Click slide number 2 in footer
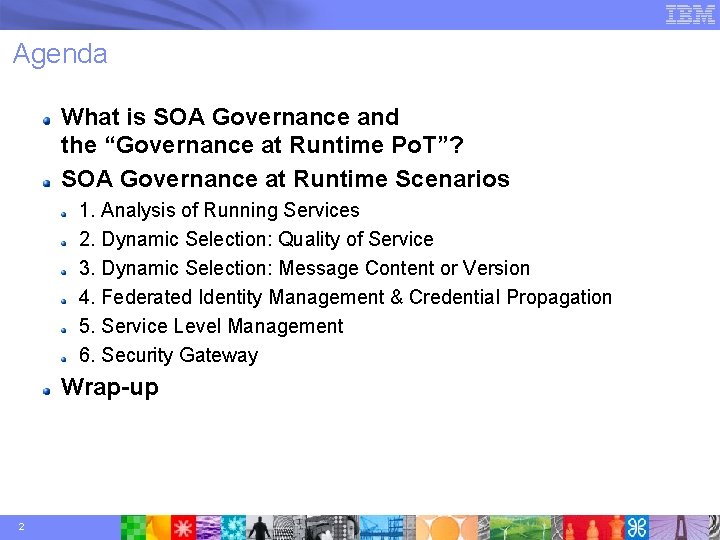Screen dimensions: 720x540 21,527
